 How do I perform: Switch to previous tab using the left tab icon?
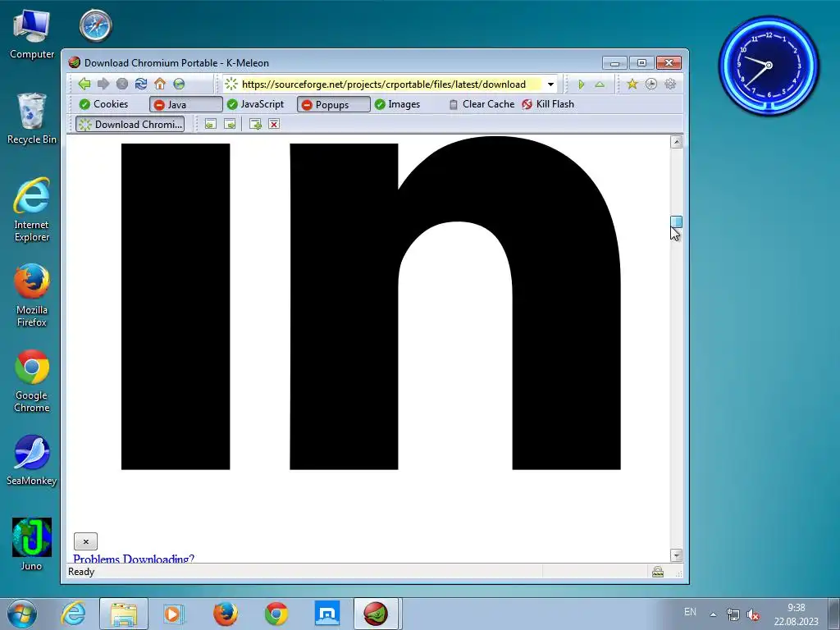(211, 125)
